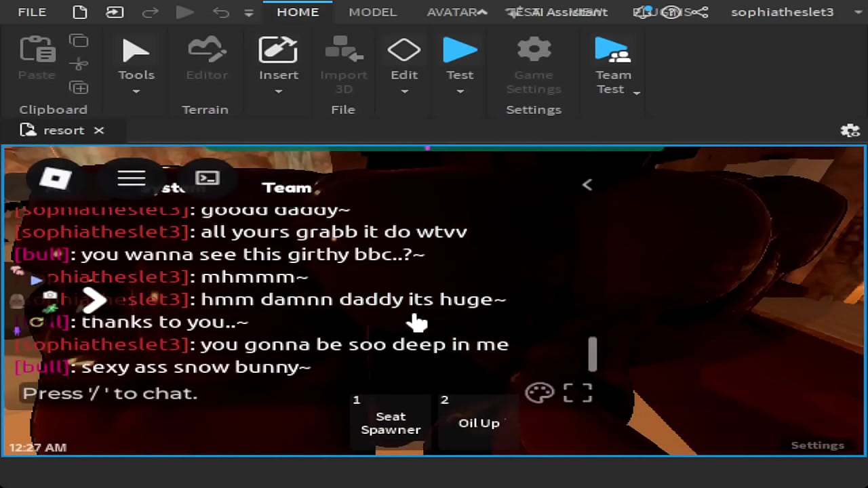Open the chat color palette icon

tap(540, 392)
